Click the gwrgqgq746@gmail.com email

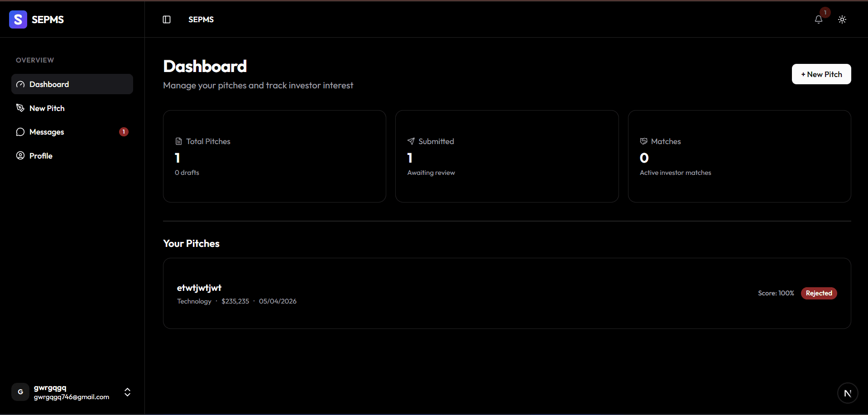(x=72, y=397)
